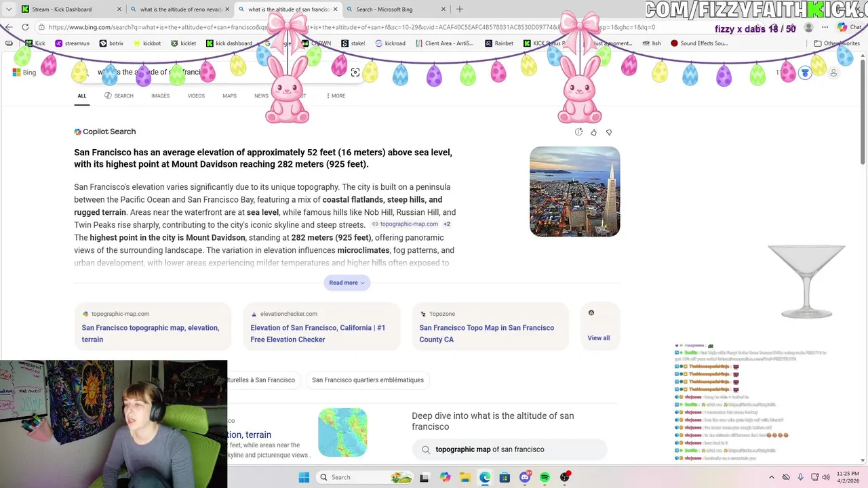Select the NEWS results tab
The image size is (868, 488).
point(261,96)
